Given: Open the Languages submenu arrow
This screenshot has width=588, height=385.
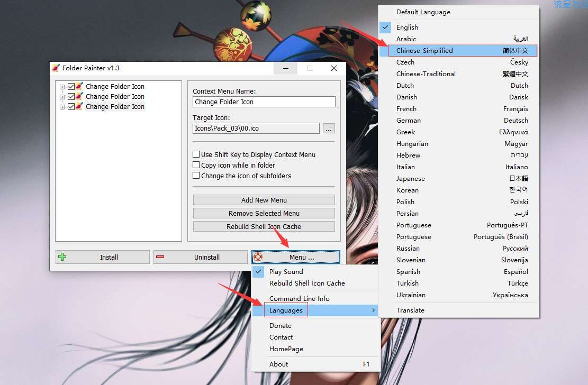Looking at the screenshot, I should [x=373, y=310].
